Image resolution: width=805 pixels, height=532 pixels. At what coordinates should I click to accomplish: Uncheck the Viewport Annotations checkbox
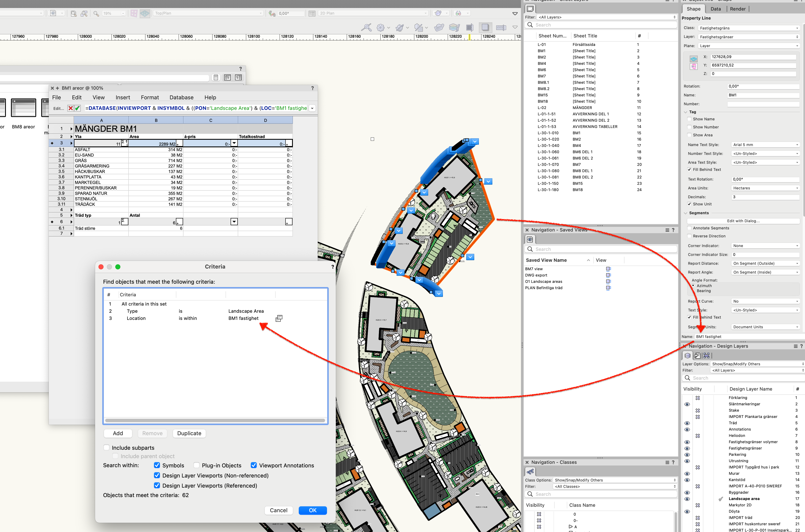point(254,465)
